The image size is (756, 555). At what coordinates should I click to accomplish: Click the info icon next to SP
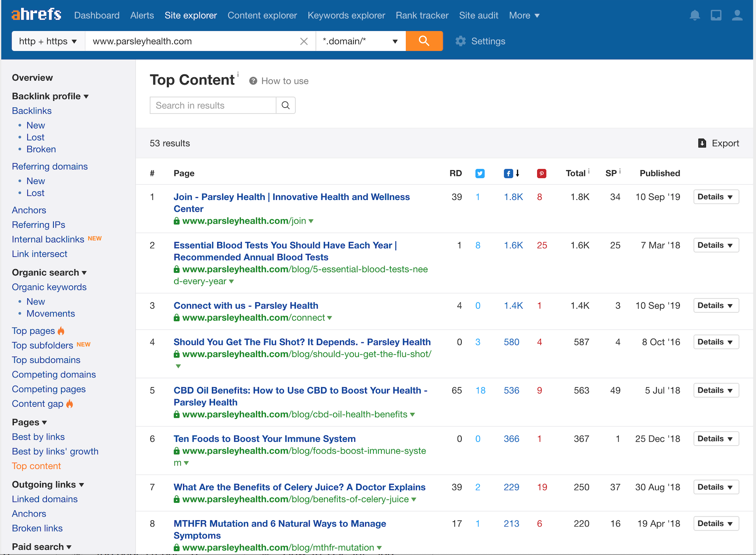[620, 171]
